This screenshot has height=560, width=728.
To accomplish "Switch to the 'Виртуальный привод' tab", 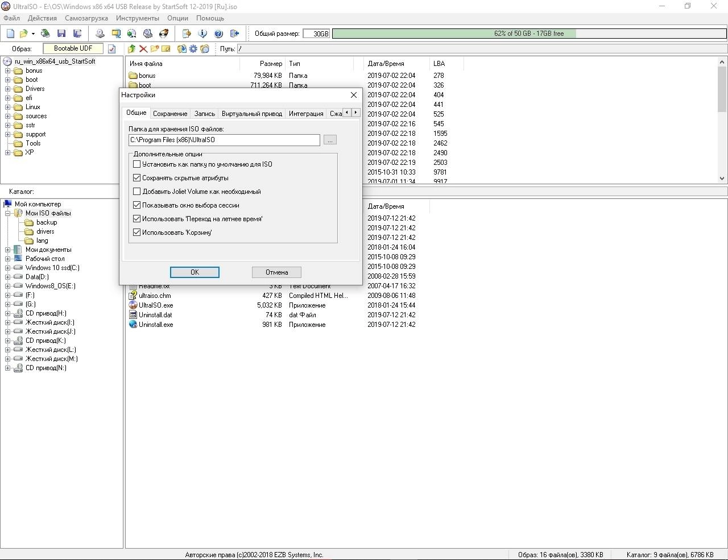I will pyautogui.click(x=252, y=114).
